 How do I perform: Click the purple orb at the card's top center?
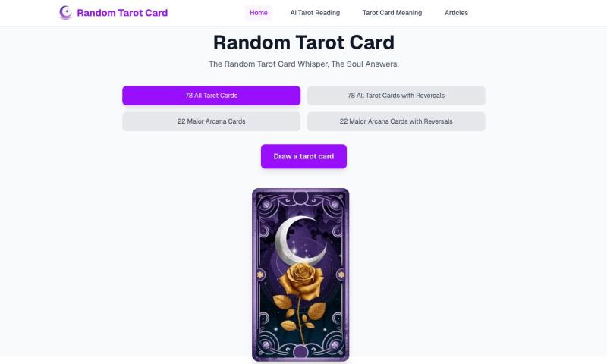tap(300, 197)
